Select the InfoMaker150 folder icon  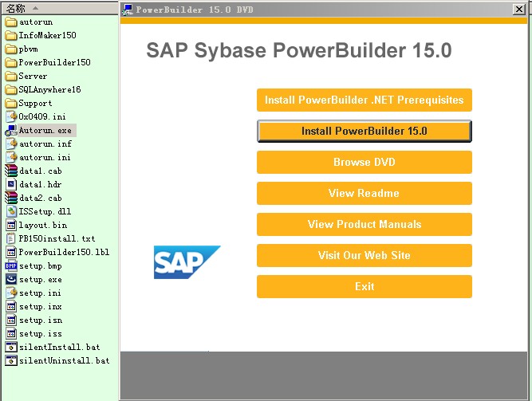coord(11,36)
